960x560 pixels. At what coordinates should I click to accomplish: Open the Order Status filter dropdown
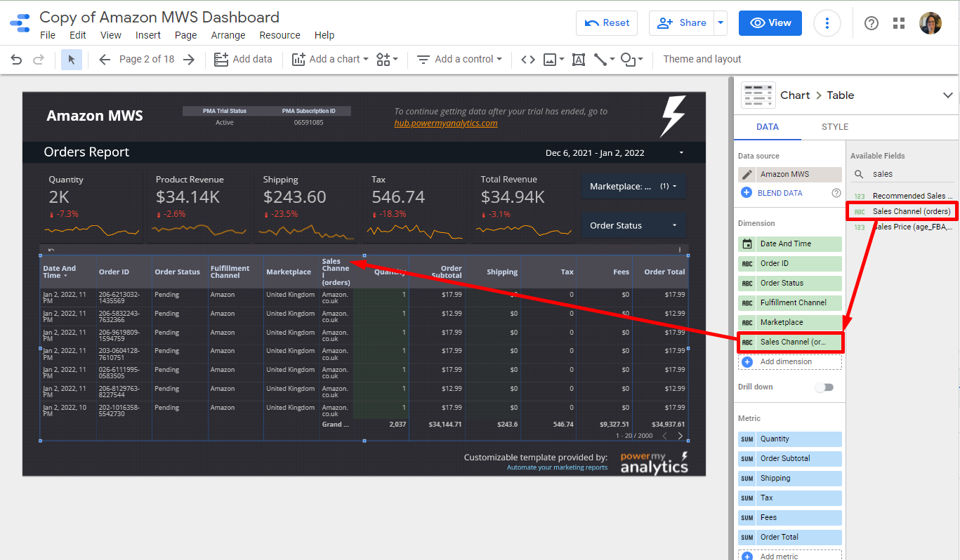(633, 225)
